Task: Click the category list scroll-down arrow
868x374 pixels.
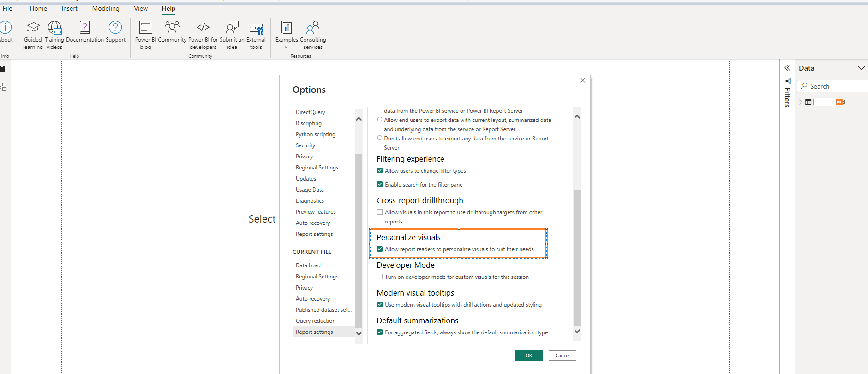Action: click(x=359, y=333)
